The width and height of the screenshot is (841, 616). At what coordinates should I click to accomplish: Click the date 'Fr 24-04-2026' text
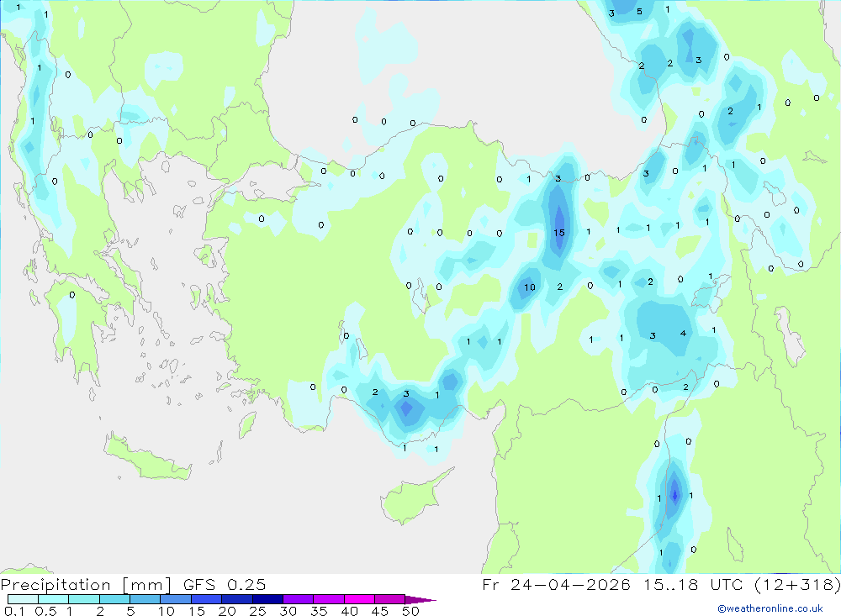(556, 584)
